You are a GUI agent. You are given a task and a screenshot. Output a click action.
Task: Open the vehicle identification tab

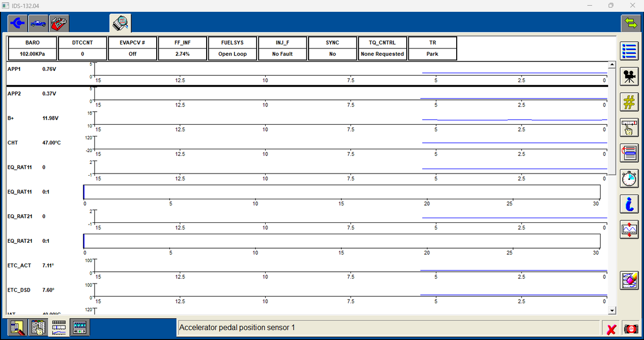[38, 23]
